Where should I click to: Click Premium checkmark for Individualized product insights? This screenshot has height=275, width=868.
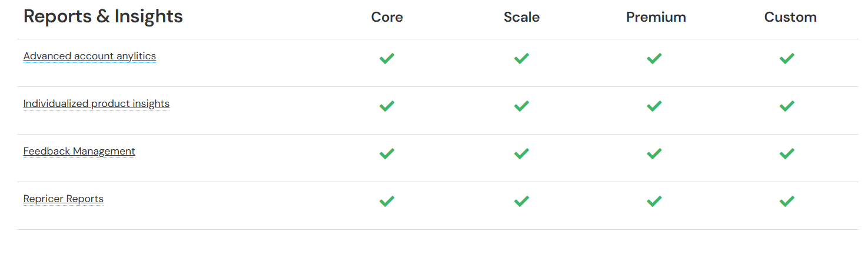pyautogui.click(x=654, y=106)
